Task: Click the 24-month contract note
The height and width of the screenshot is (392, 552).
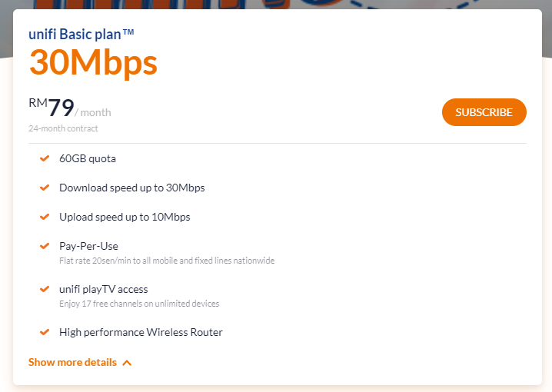Action: click(63, 128)
